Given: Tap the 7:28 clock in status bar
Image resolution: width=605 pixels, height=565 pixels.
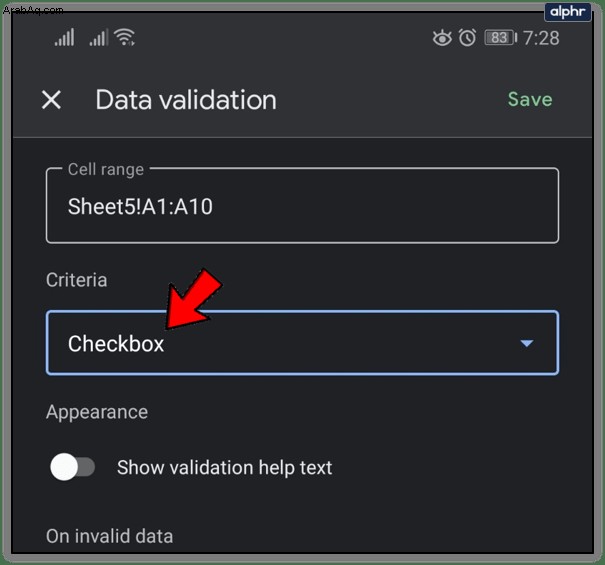Looking at the screenshot, I should [x=541, y=38].
